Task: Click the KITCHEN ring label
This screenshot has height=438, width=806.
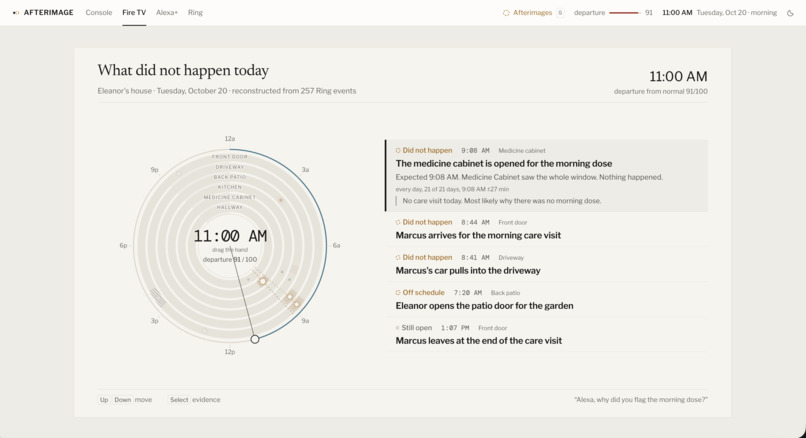Action: tap(230, 187)
